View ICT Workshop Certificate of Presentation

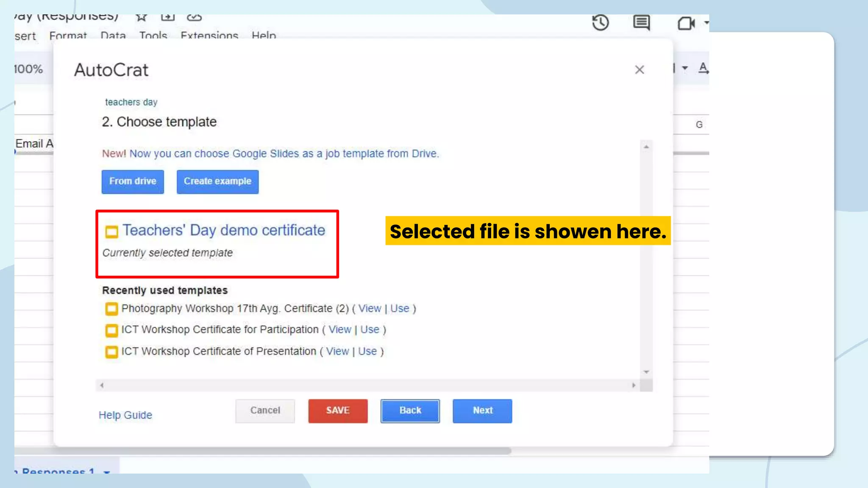coord(337,351)
